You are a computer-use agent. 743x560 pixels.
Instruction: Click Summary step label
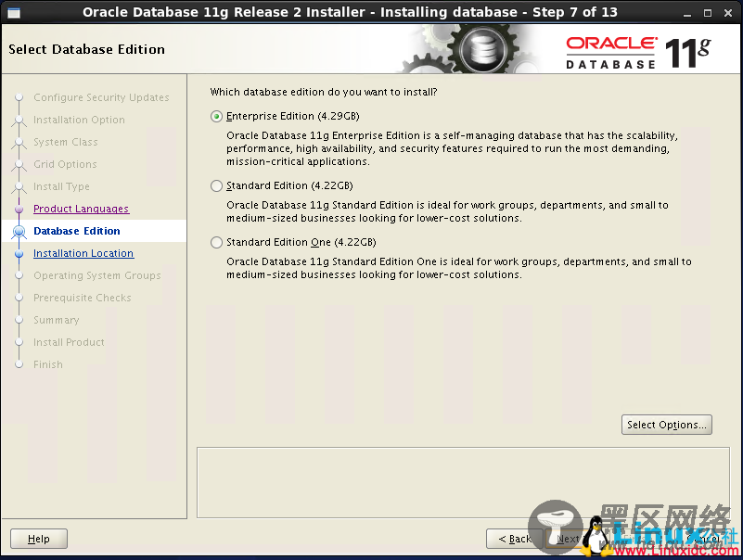[x=56, y=320]
